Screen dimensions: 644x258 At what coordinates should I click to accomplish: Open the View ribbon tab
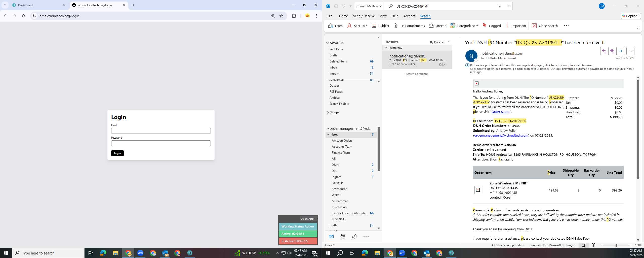383,16
